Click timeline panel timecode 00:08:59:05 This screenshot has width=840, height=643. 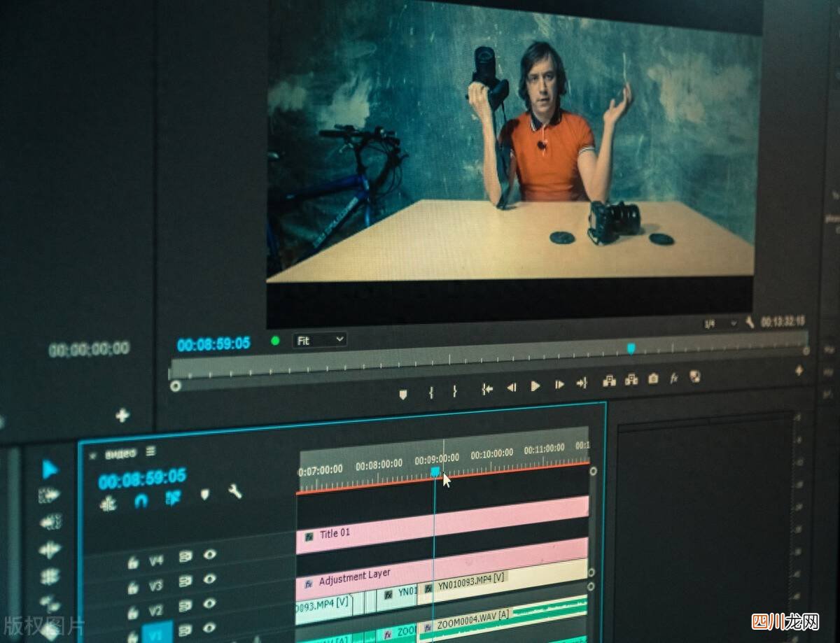pyautogui.click(x=142, y=479)
